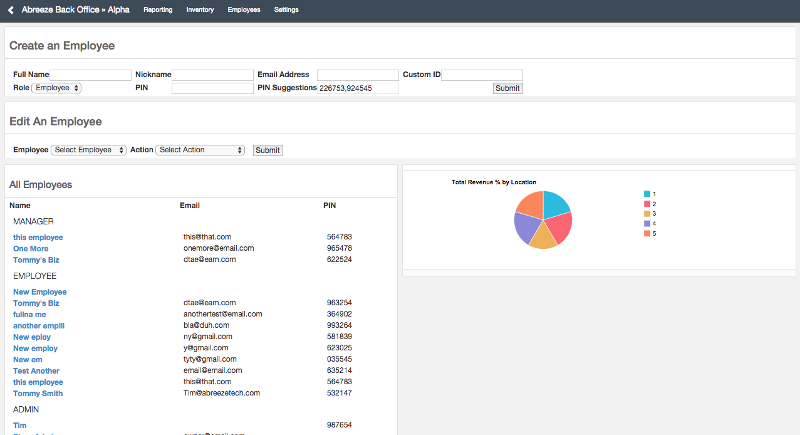Focus the Email Address input field

click(357, 75)
